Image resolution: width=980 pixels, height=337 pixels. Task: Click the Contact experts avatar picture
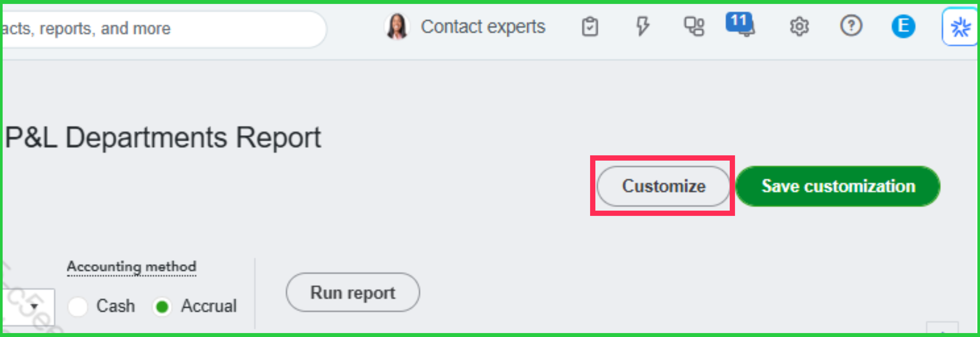tap(397, 26)
